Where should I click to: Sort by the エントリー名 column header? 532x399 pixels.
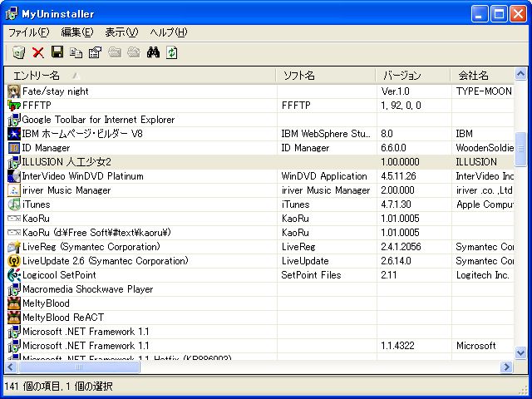point(140,76)
